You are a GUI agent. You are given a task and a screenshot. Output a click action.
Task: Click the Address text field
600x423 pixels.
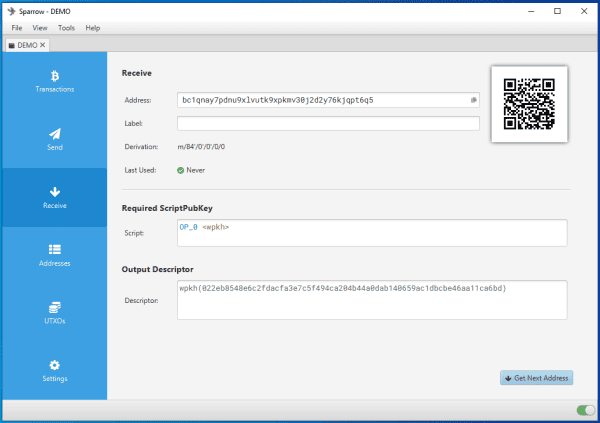coord(320,100)
